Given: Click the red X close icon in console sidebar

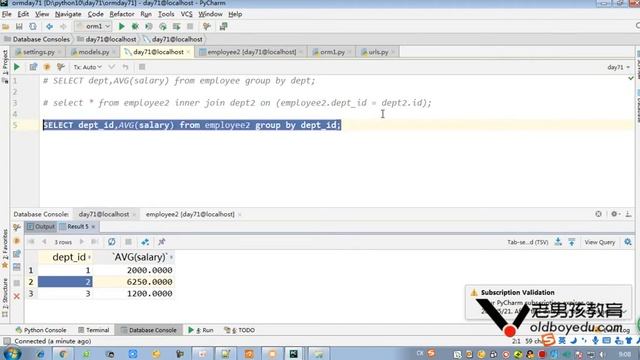Looking at the screenshot, I should pyautogui.click(x=16, y=296).
